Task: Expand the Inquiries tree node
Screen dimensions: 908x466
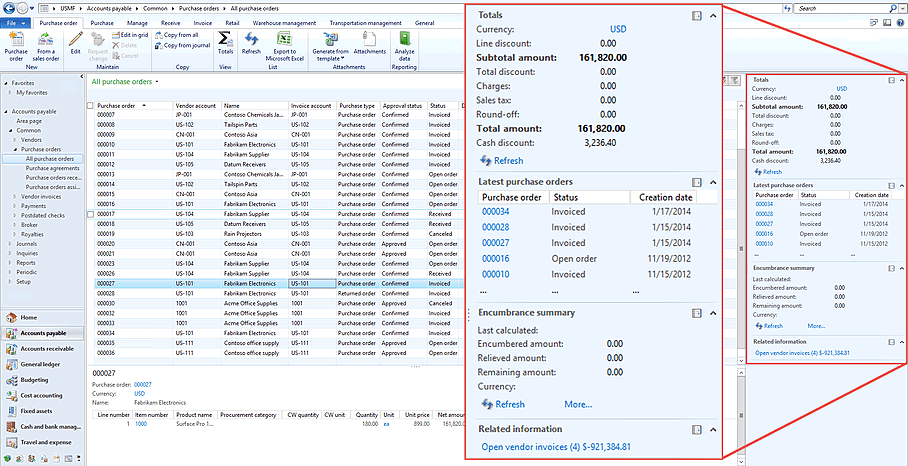Action: coord(10,254)
